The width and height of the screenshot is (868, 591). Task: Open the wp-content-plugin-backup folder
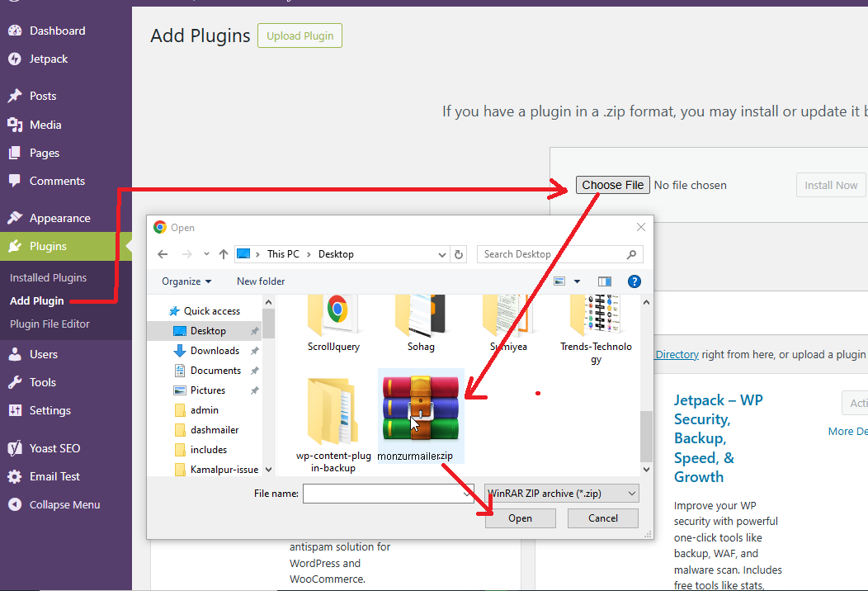coord(333,413)
